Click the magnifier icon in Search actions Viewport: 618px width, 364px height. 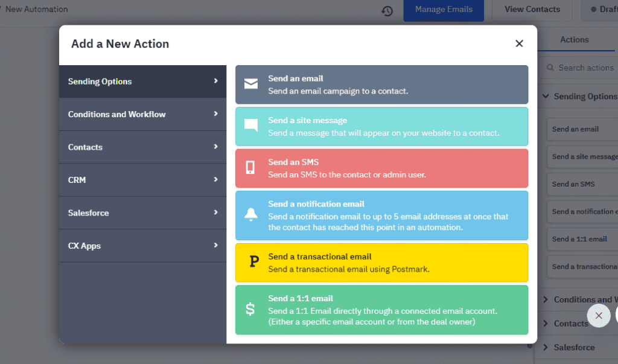pyautogui.click(x=550, y=68)
